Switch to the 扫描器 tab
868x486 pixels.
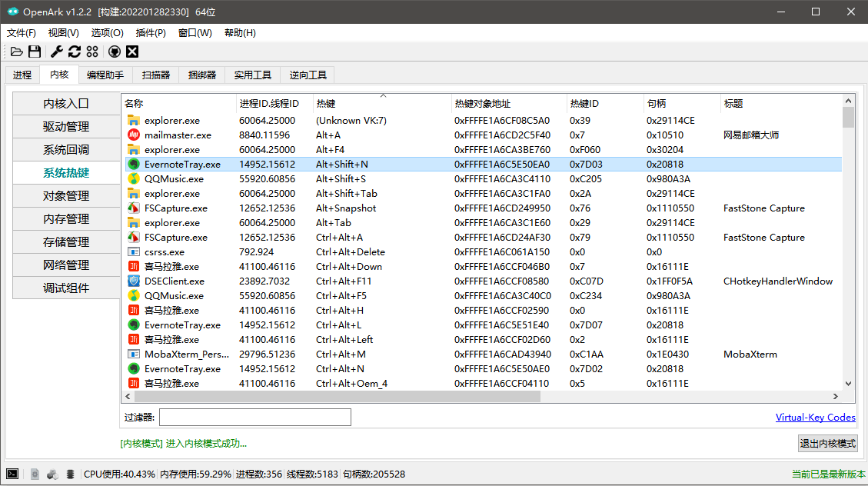(x=156, y=75)
